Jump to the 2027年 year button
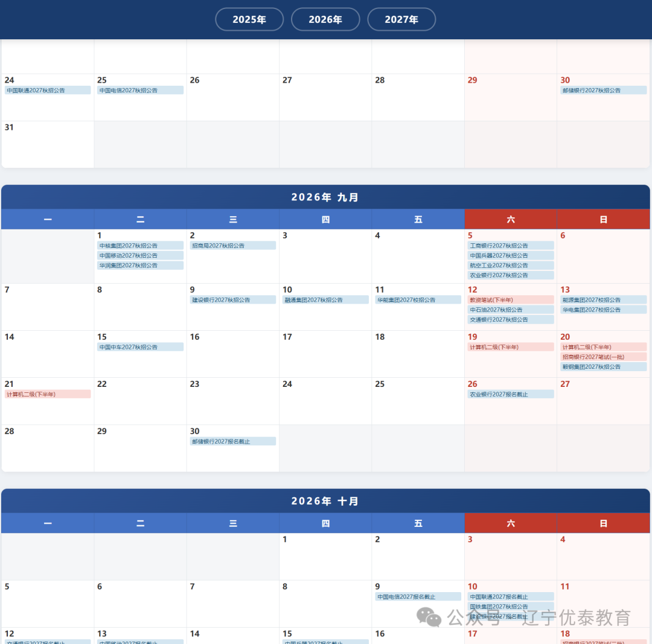The image size is (652, 644). pos(401,19)
